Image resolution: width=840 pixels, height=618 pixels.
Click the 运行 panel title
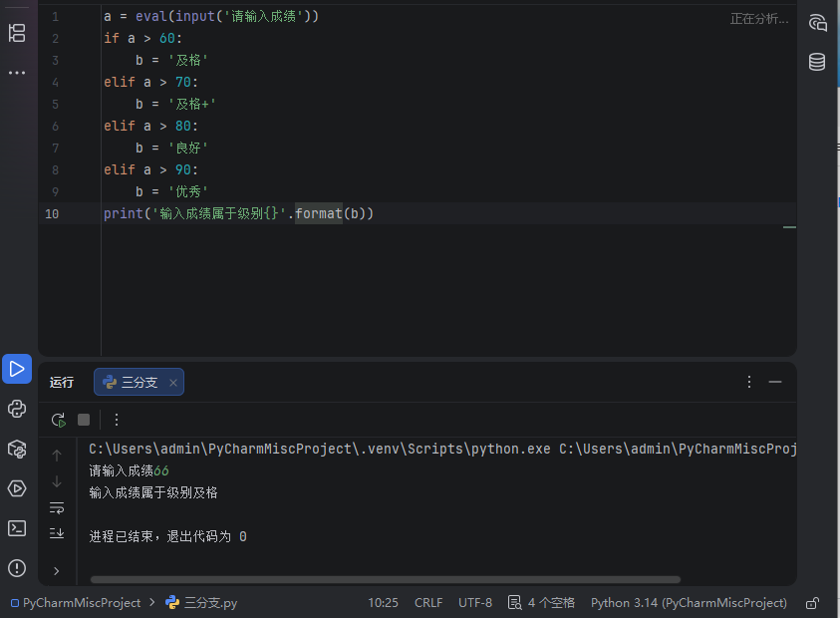coord(62,382)
